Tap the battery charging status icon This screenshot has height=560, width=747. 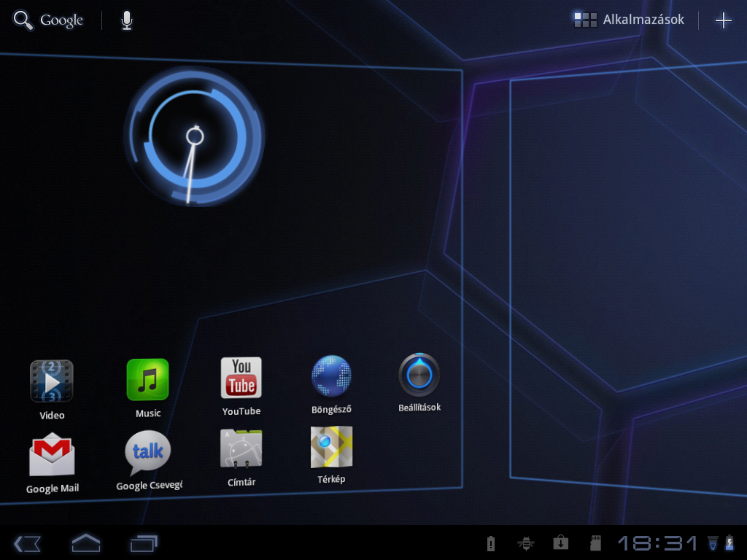(729, 542)
